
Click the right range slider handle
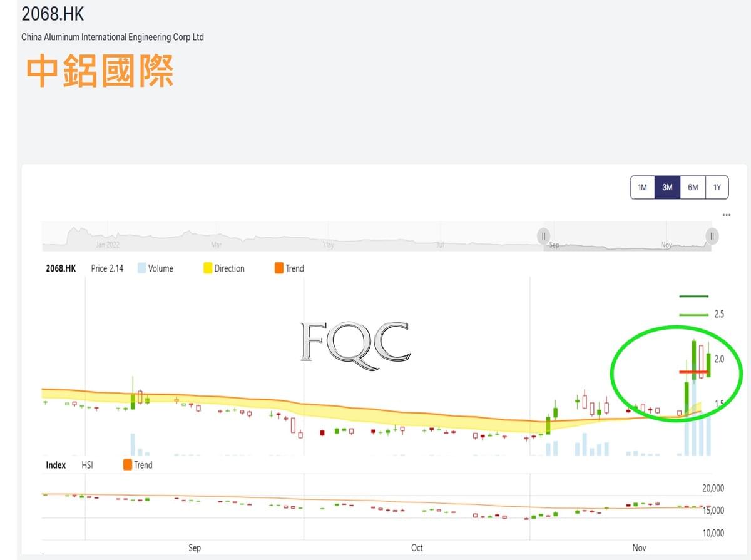[712, 236]
